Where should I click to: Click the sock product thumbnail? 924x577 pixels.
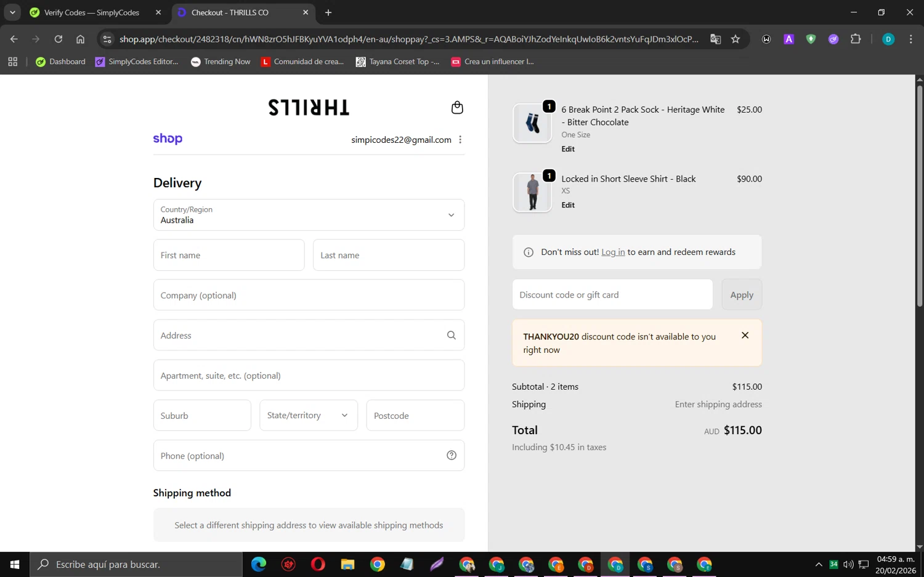click(x=532, y=123)
